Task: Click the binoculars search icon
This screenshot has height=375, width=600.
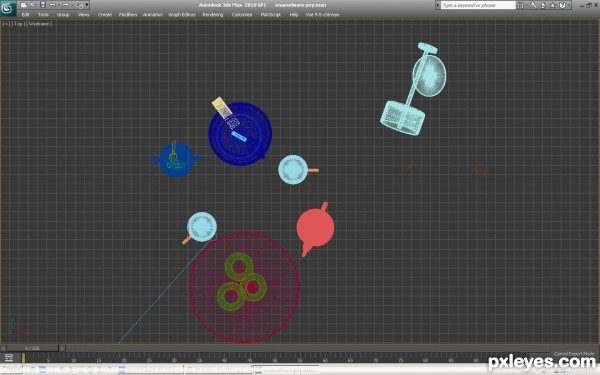Action: [520, 5]
